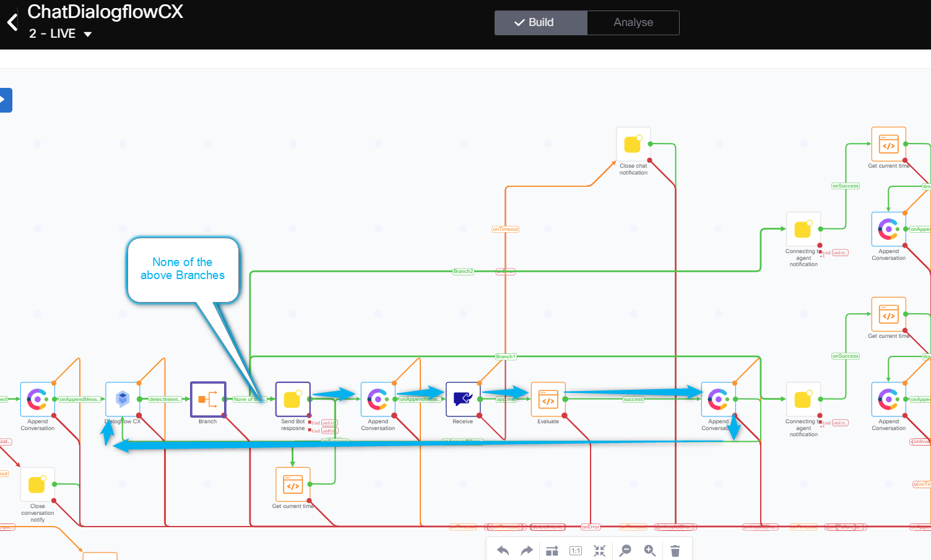This screenshot has height=560, width=931.
Task: Click the upper 'onSuccess' edge label
Action: (x=846, y=186)
